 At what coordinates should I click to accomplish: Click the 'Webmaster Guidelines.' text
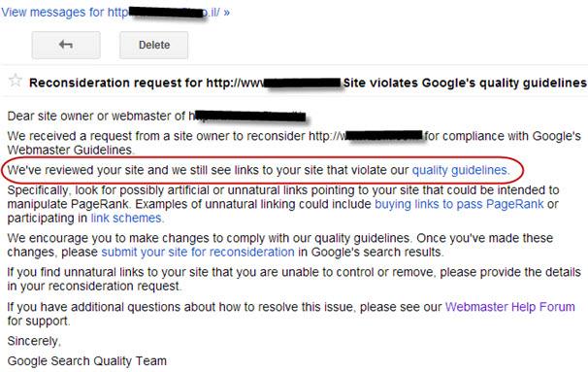71,150
